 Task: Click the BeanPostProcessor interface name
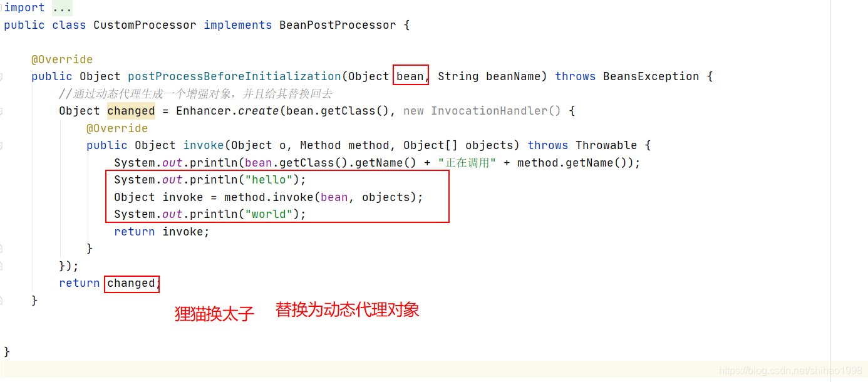(x=338, y=25)
